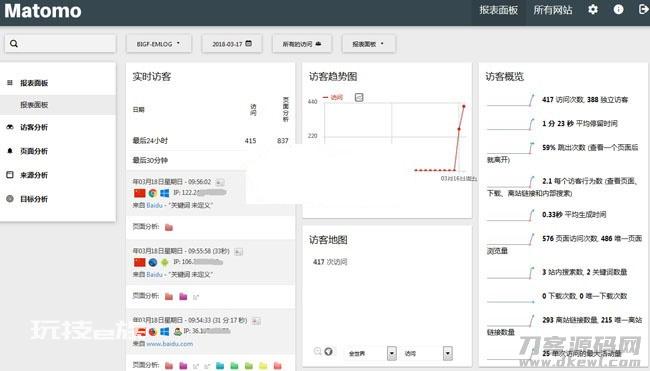Click the search magnifier icon
The height and width of the screenshot is (371, 650).
[x=14, y=44]
